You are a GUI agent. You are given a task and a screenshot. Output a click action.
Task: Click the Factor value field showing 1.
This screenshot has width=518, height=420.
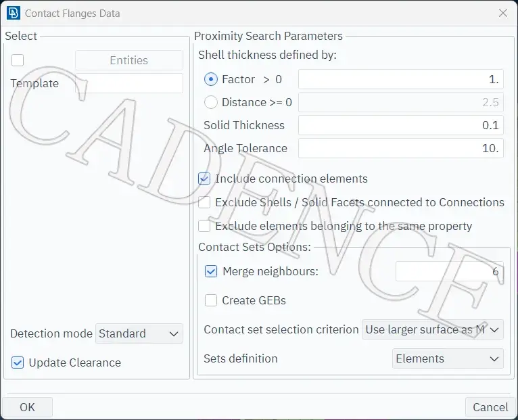401,79
